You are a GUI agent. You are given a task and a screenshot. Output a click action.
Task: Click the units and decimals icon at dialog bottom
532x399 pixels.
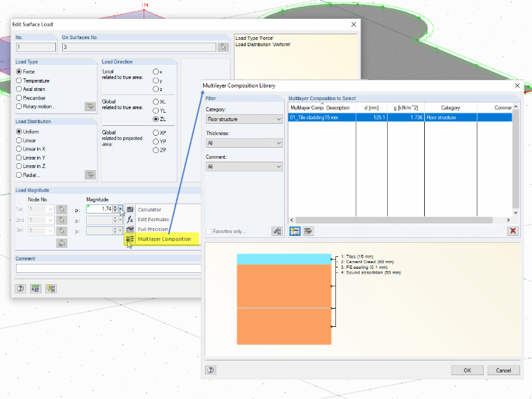(36, 288)
